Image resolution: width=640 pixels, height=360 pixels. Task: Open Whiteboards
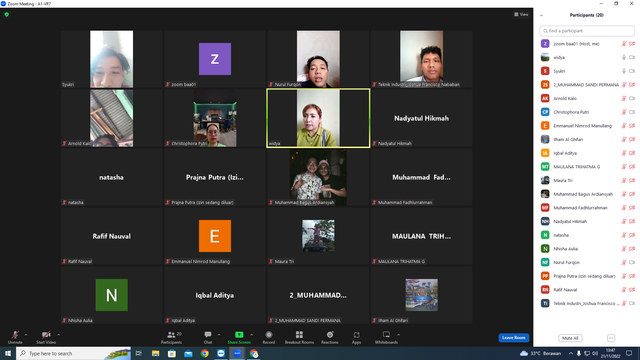pyautogui.click(x=386, y=337)
